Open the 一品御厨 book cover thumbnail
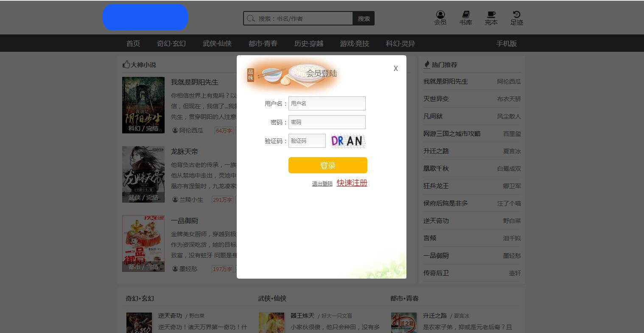This screenshot has width=644, height=333. tap(143, 243)
